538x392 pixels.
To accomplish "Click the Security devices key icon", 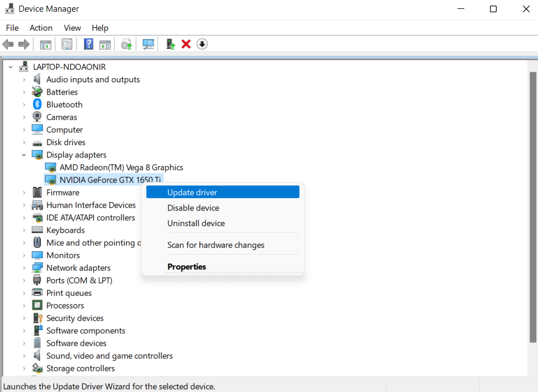I will coord(38,318).
